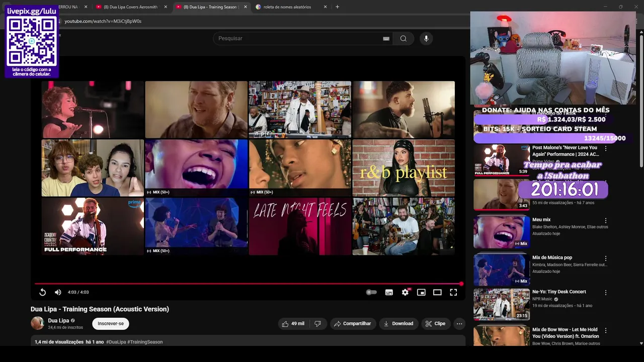Screen dimensions: 644x362
Task: Select the Dua Lipa - Training Season tab
Action: point(211,7)
